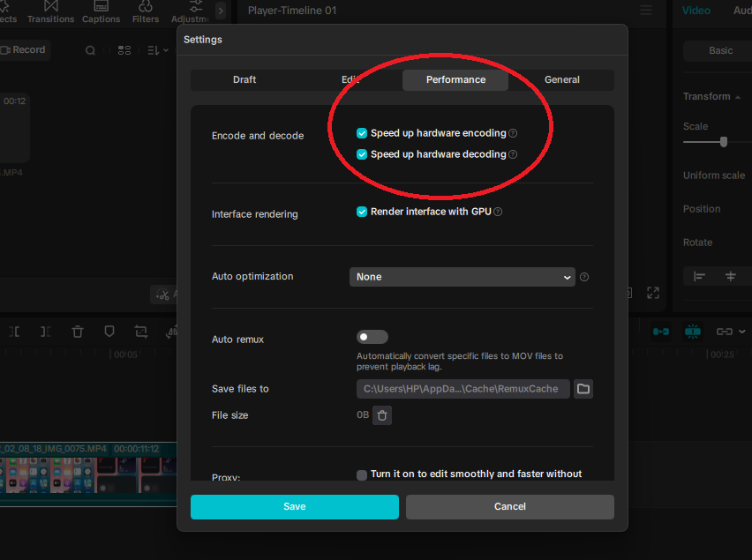Open the Adjustment panel

point(190,12)
